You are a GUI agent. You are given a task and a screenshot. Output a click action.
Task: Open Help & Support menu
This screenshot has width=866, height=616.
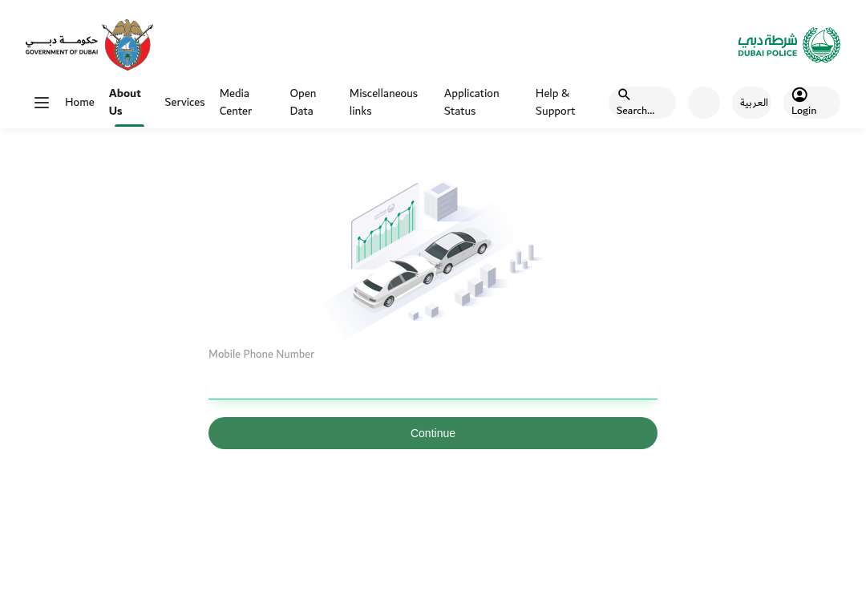click(555, 102)
